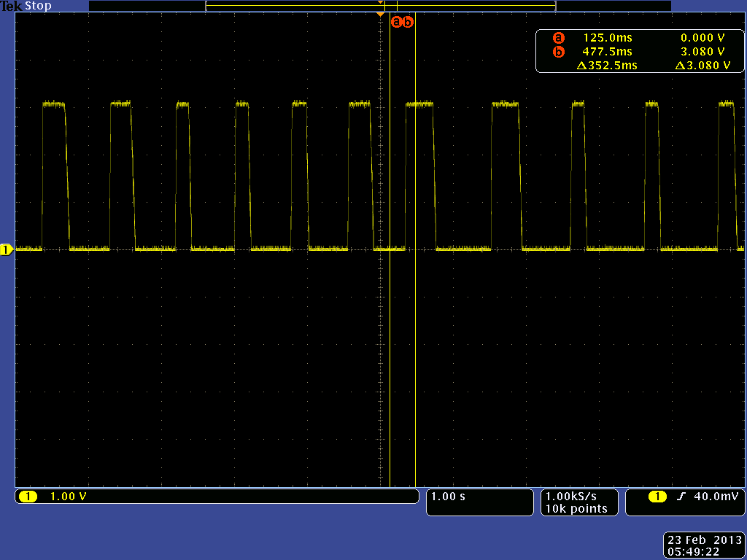
Task: Select the 1.00 V vertical scale readout
Action: (68, 497)
